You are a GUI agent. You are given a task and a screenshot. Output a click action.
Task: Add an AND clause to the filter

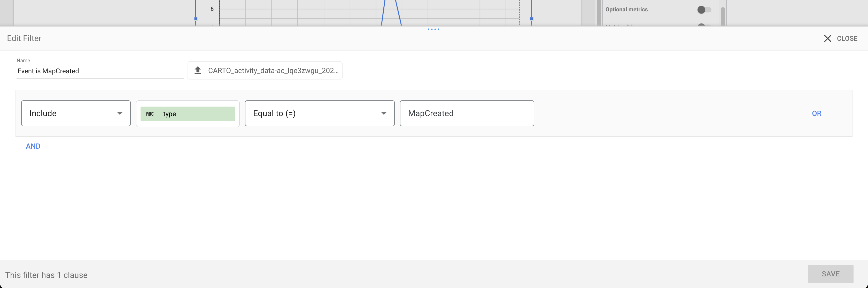(x=33, y=146)
